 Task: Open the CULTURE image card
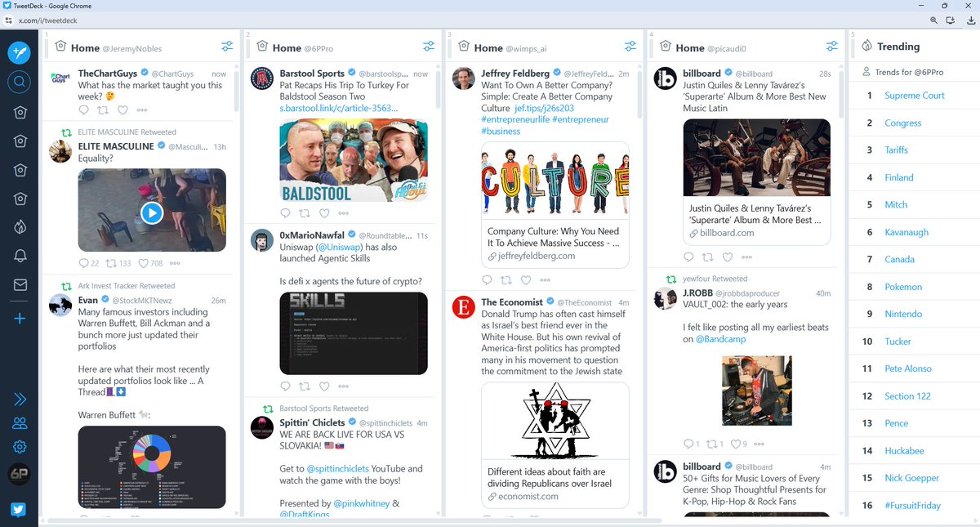tap(555, 180)
